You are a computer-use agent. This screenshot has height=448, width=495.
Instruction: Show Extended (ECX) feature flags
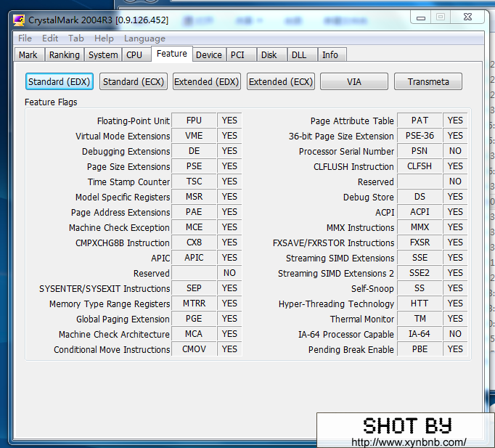click(x=281, y=82)
